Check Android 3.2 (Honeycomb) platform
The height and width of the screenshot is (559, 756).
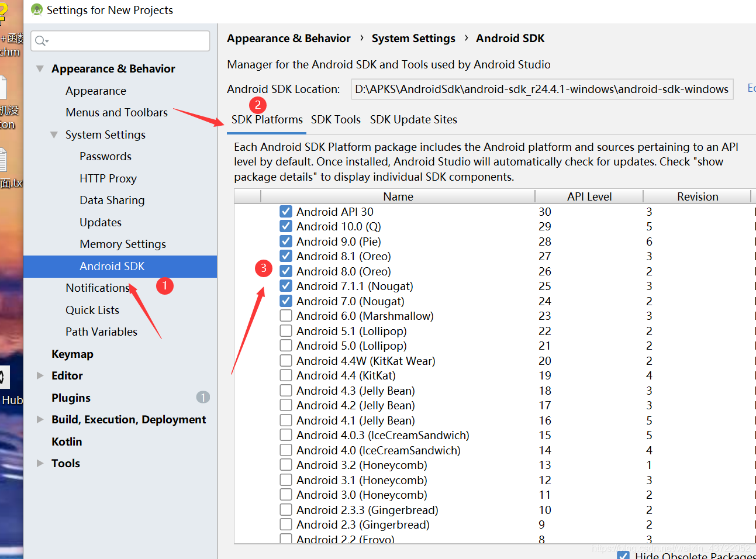point(286,465)
